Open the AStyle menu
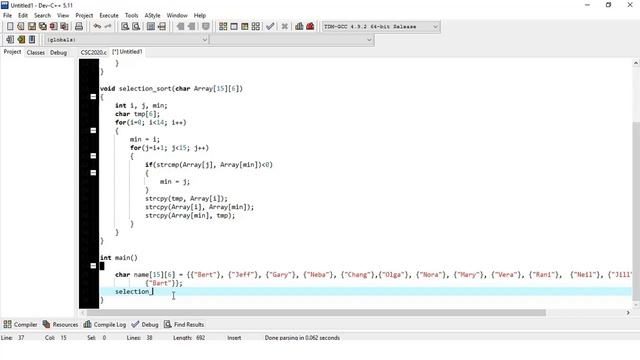The width and height of the screenshot is (640, 360). point(152,16)
